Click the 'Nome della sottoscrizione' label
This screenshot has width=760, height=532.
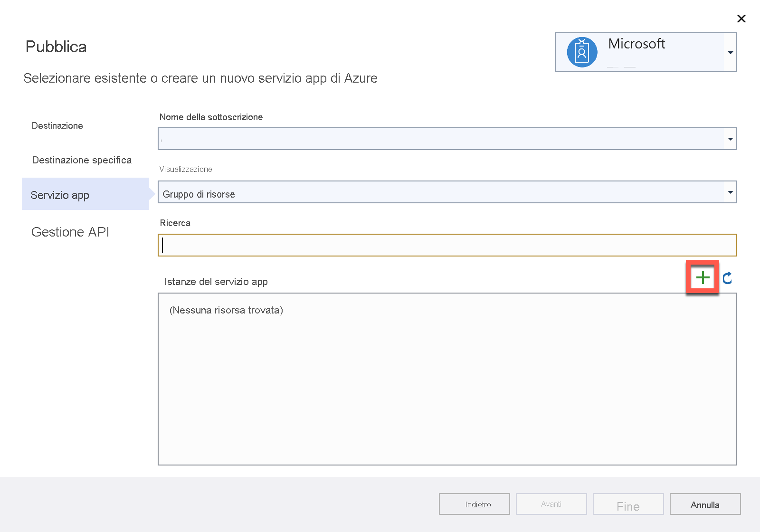211,117
